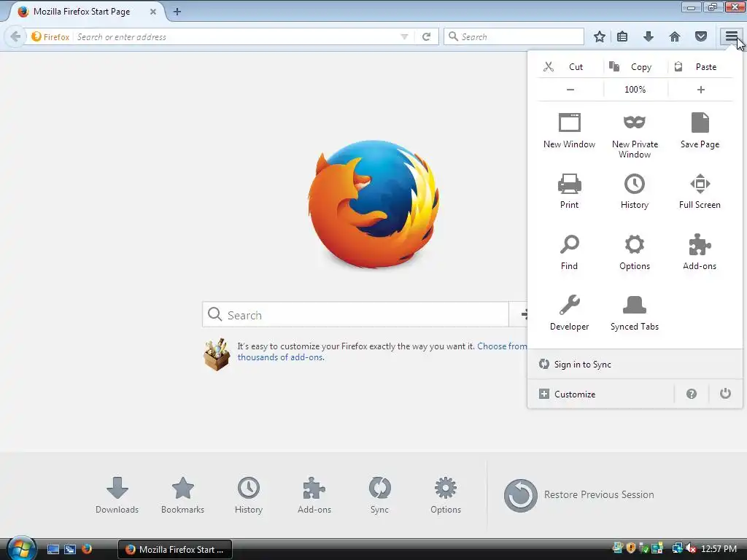
Task: Open the hamburger menu button
Action: click(731, 36)
